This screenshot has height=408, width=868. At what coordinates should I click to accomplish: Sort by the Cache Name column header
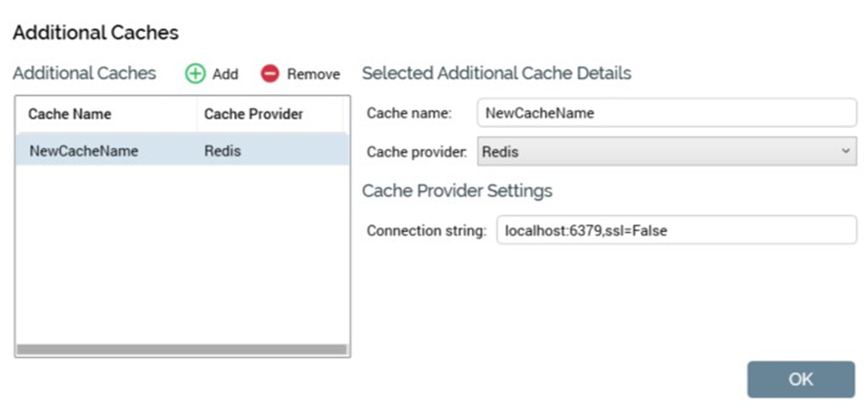[x=70, y=115]
